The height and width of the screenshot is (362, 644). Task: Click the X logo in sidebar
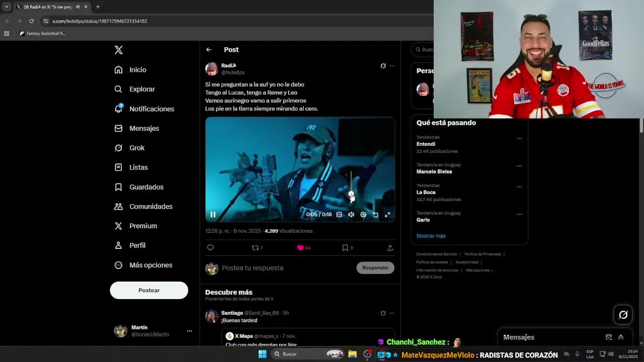(x=119, y=50)
